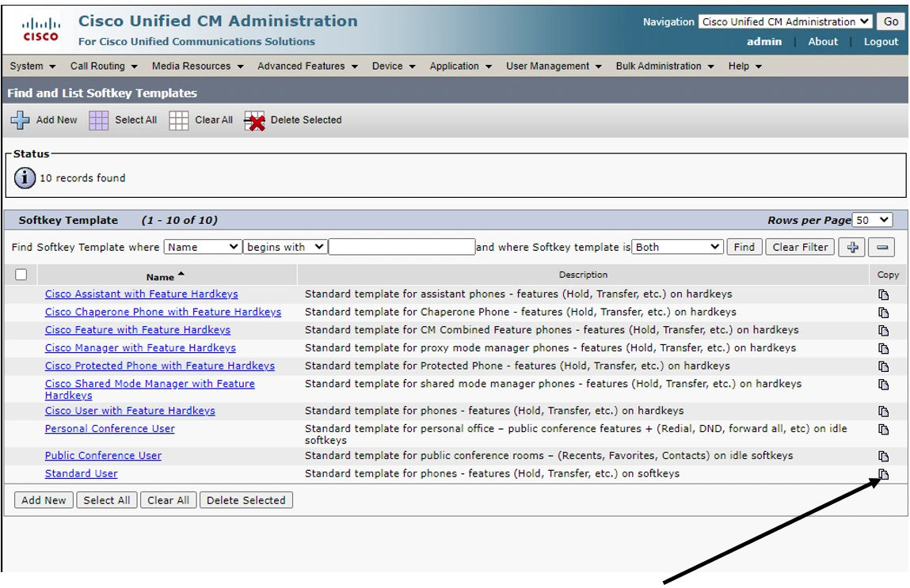Click the status information icon
This screenshot has height=588, width=910.
click(x=25, y=178)
